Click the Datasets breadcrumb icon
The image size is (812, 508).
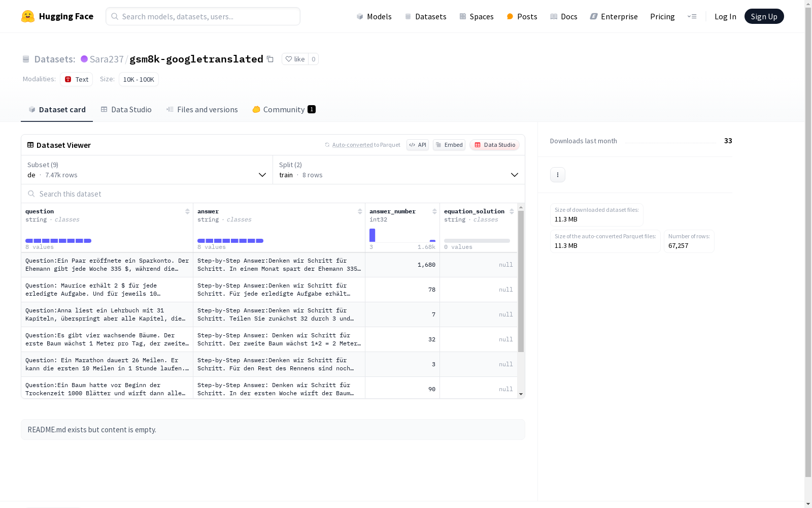tap(26, 59)
